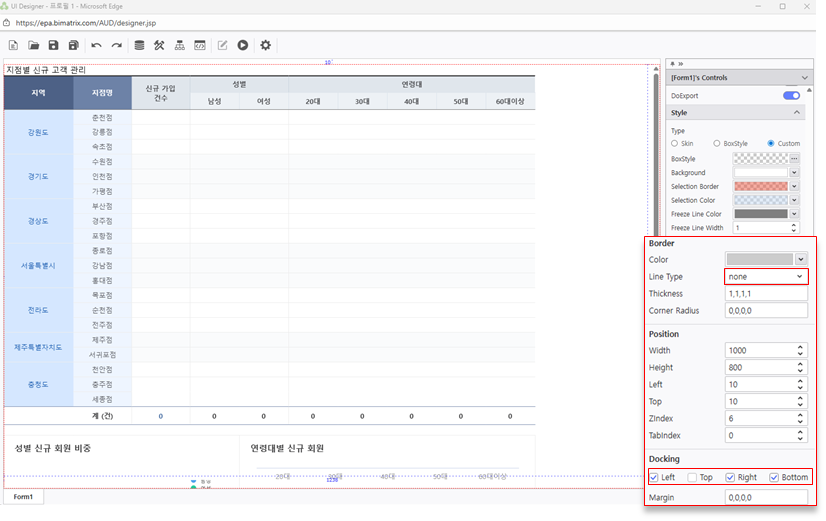Toggle the DoExport switch

coord(791,95)
